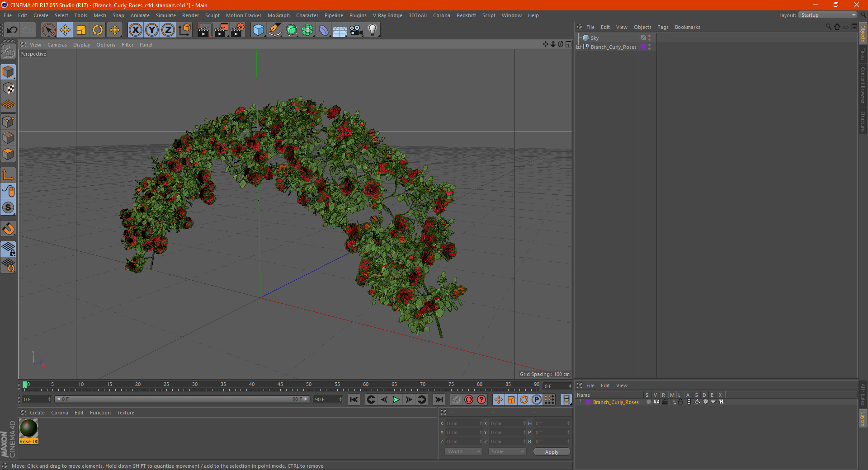Add a Bend deformer object
The height and width of the screenshot is (470, 868).
324,30
